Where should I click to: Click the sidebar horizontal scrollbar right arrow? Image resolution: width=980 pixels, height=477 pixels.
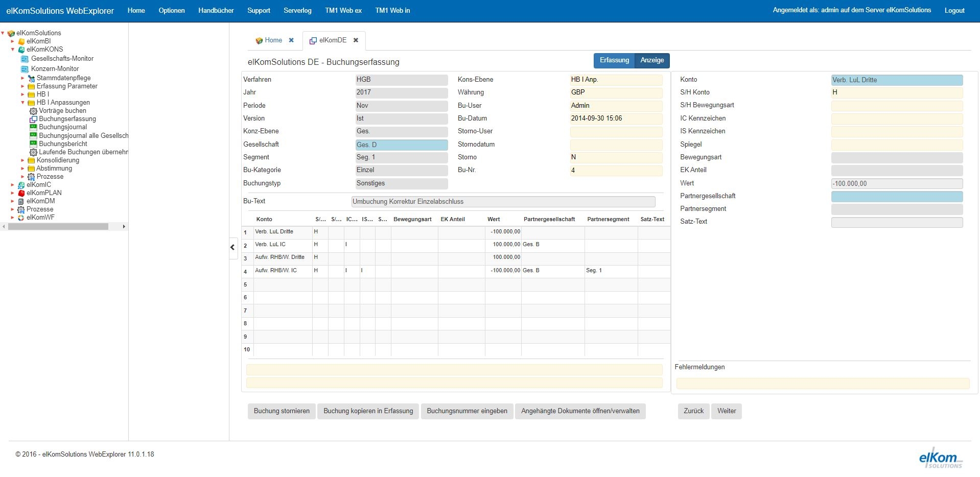pos(124,227)
